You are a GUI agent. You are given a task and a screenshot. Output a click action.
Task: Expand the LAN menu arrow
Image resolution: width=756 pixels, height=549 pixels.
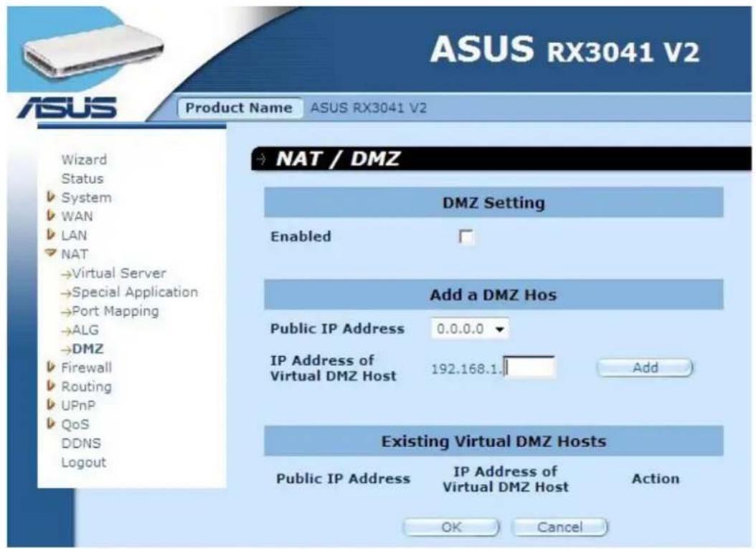click(51, 235)
